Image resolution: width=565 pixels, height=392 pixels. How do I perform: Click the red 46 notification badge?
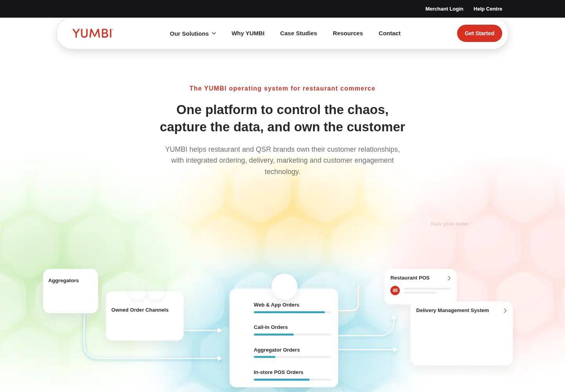coord(395,290)
